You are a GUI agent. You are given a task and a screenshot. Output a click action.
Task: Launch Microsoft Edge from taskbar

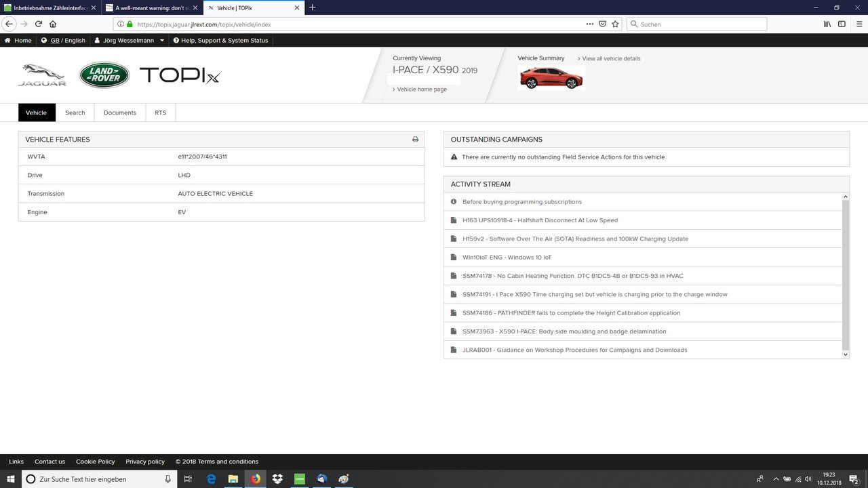[x=211, y=479]
